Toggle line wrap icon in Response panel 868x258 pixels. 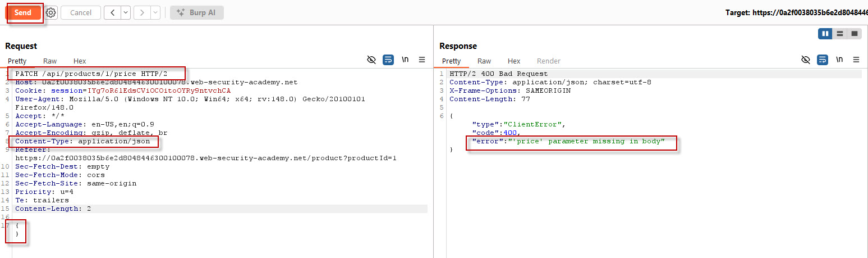pyautogui.click(x=823, y=60)
